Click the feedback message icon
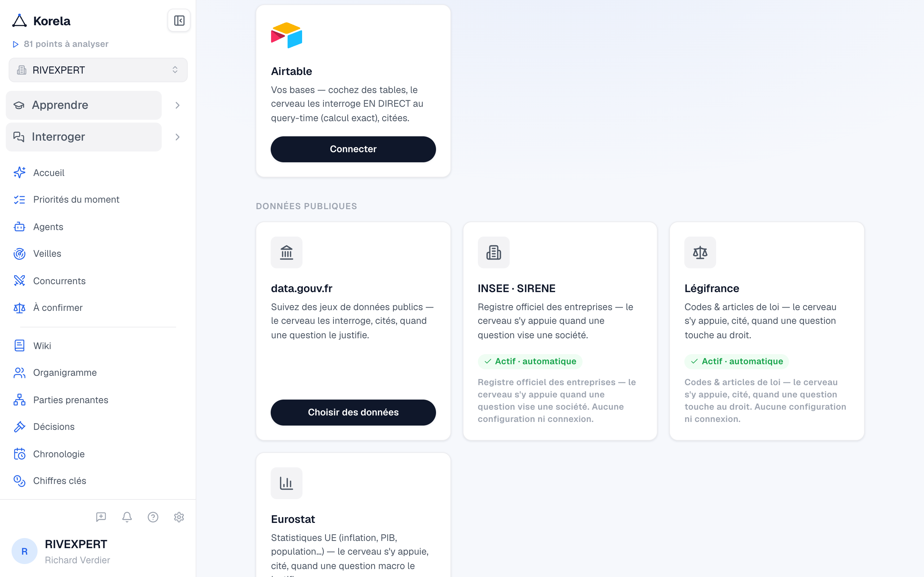924x577 pixels. [x=101, y=517]
